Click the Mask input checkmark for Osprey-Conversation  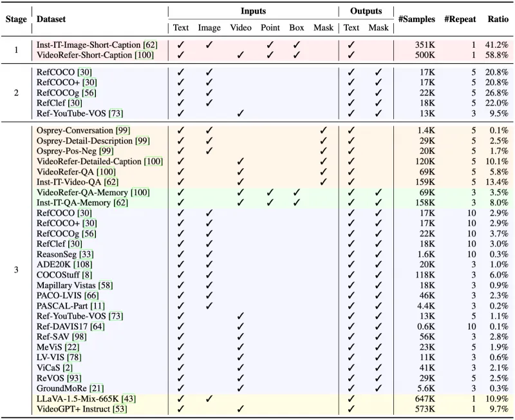[323, 131]
